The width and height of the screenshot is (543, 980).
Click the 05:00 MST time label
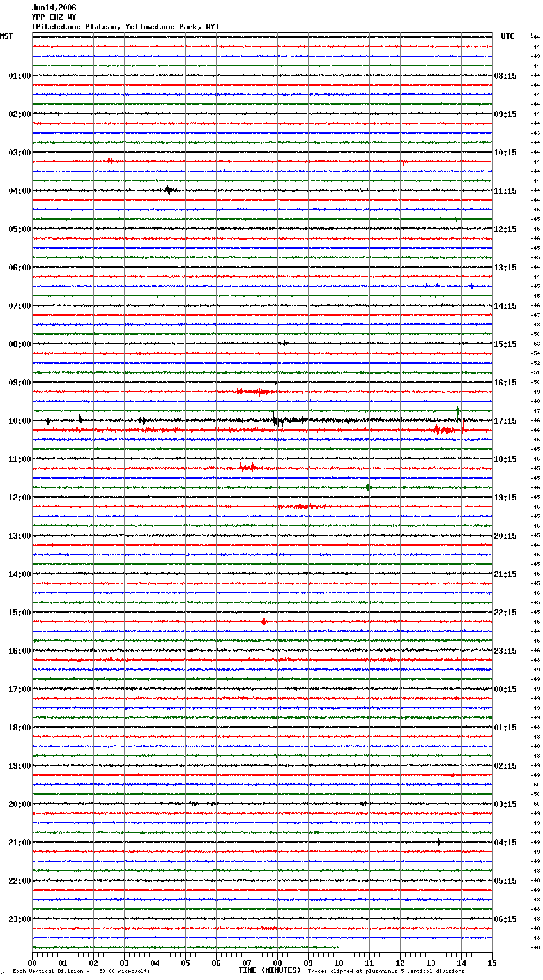pyautogui.click(x=20, y=229)
